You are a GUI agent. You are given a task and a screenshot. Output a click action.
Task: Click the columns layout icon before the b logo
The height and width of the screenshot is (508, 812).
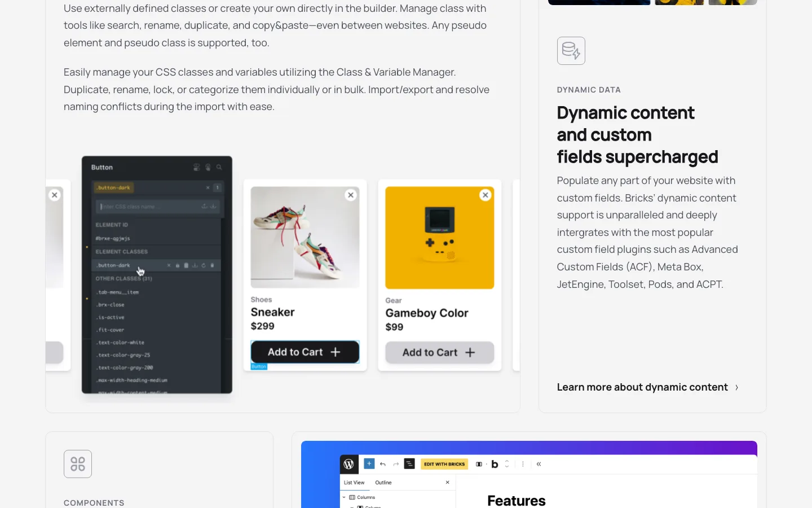click(x=479, y=464)
